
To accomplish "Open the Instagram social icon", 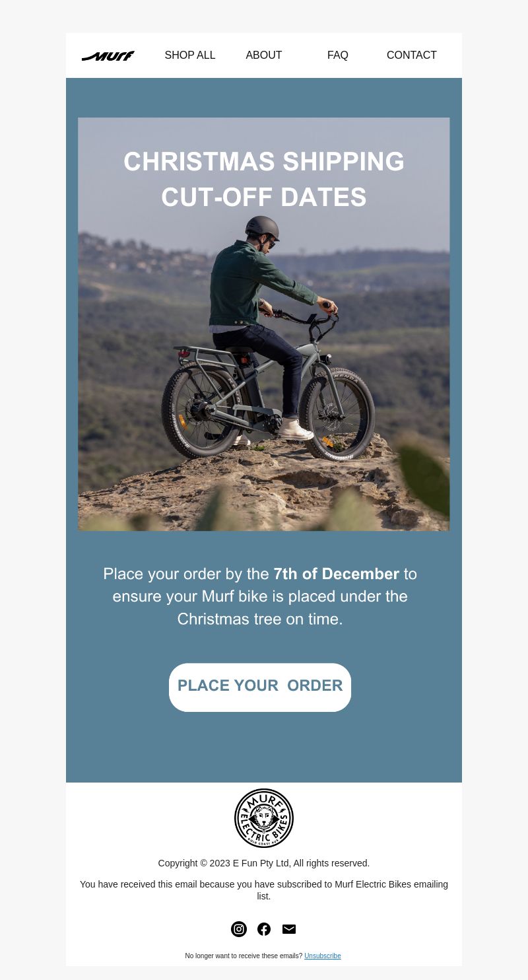I will [239, 929].
